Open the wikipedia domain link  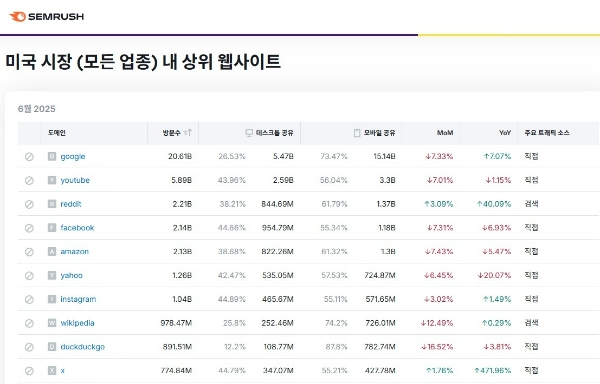tap(77, 323)
